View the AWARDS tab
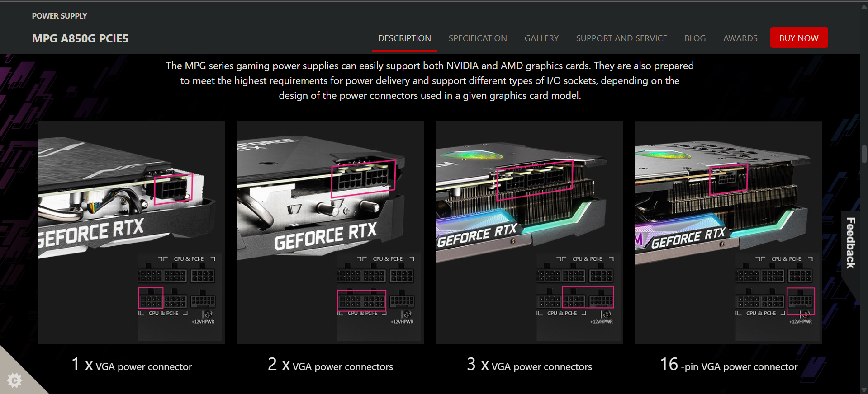This screenshot has height=394, width=868. (740, 38)
